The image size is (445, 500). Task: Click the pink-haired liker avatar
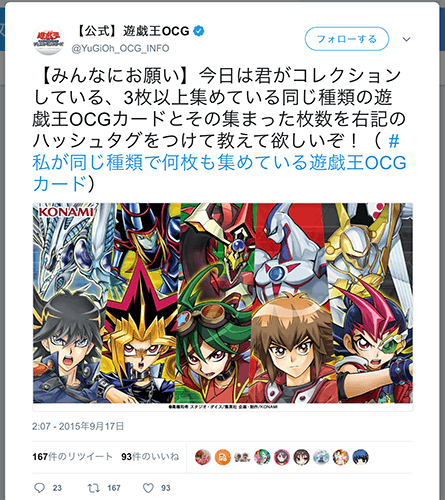point(282,457)
